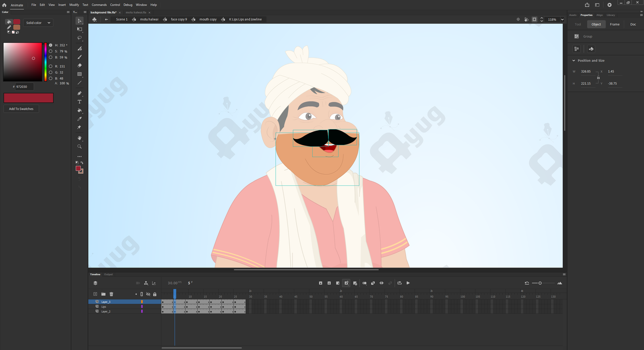
Task: Open the stage zoom percentage dropdown
Action: [x=562, y=19]
